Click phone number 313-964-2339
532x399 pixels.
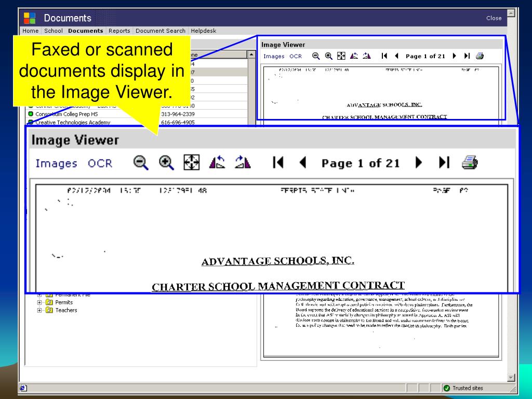(x=178, y=114)
